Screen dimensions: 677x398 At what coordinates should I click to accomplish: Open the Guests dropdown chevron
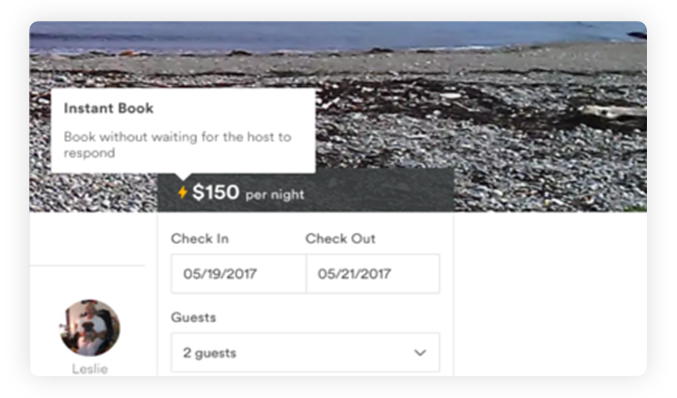coord(420,353)
